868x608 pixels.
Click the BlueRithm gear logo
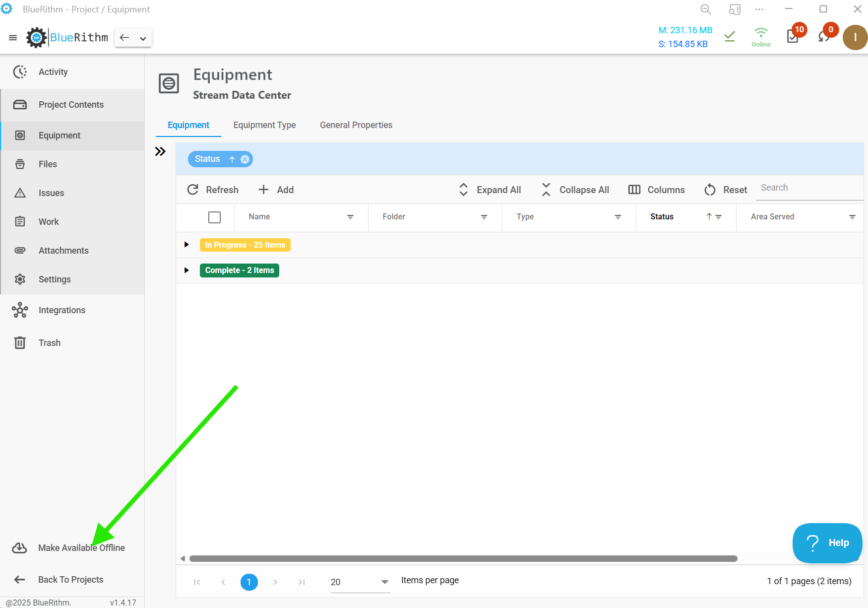pos(36,38)
